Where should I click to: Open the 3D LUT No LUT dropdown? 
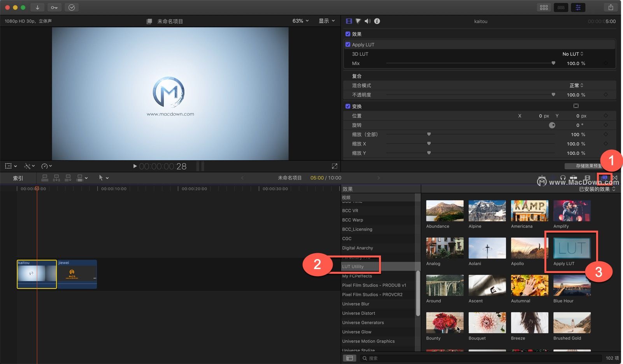point(571,54)
